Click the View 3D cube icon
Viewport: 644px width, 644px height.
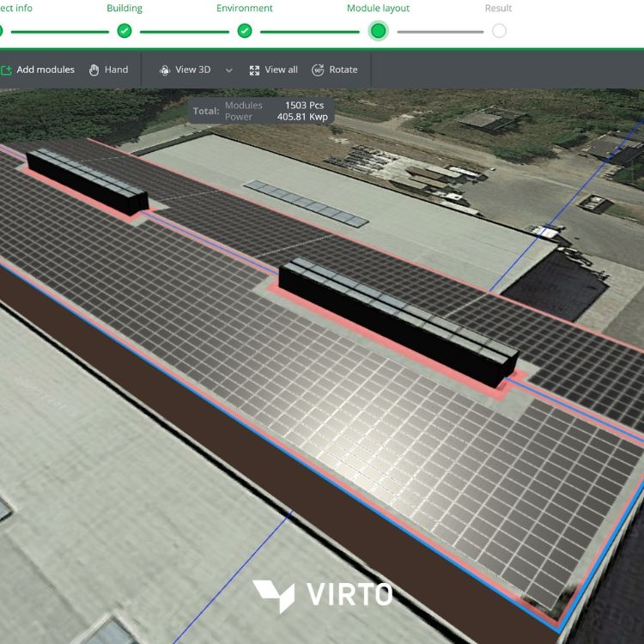click(165, 70)
